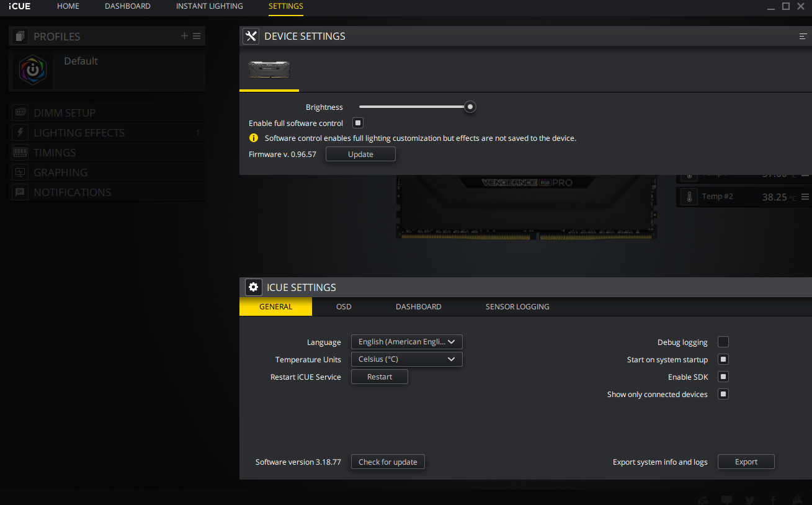
Task: Open the Profiles panel hamburger menu
Action: tap(197, 36)
